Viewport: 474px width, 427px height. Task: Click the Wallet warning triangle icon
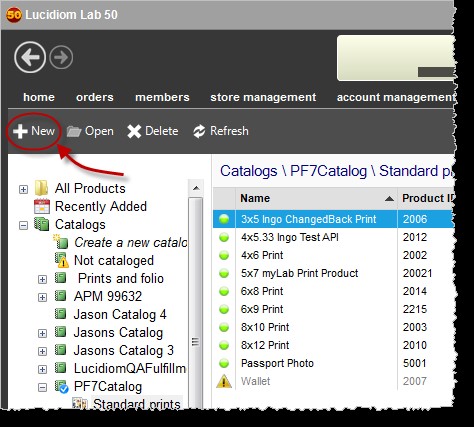point(224,381)
